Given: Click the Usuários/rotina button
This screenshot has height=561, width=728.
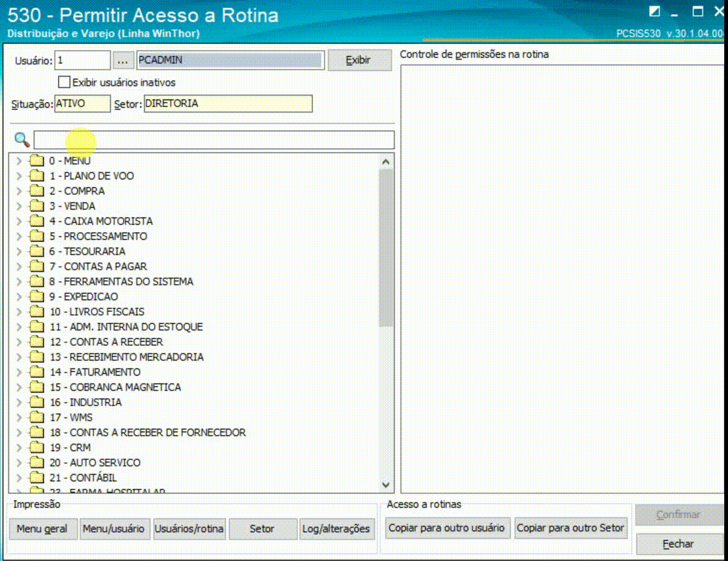Looking at the screenshot, I should [189, 528].
